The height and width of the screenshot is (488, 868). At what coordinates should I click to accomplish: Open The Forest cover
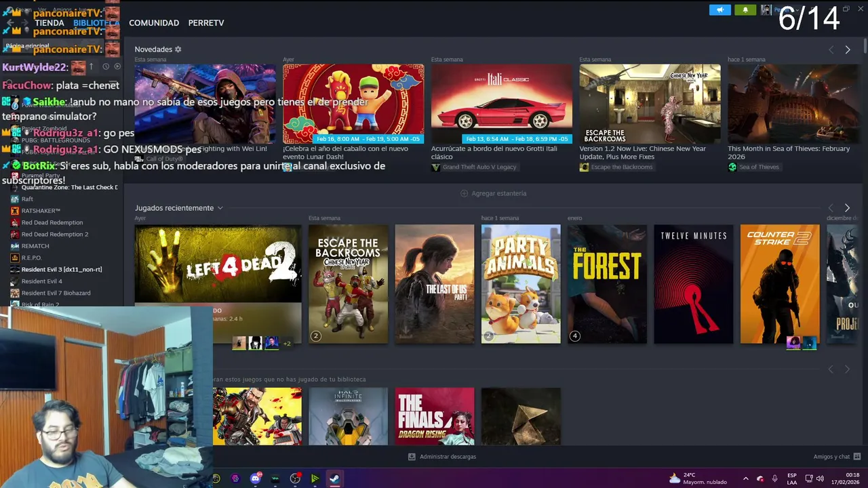[x=607, y=284]
